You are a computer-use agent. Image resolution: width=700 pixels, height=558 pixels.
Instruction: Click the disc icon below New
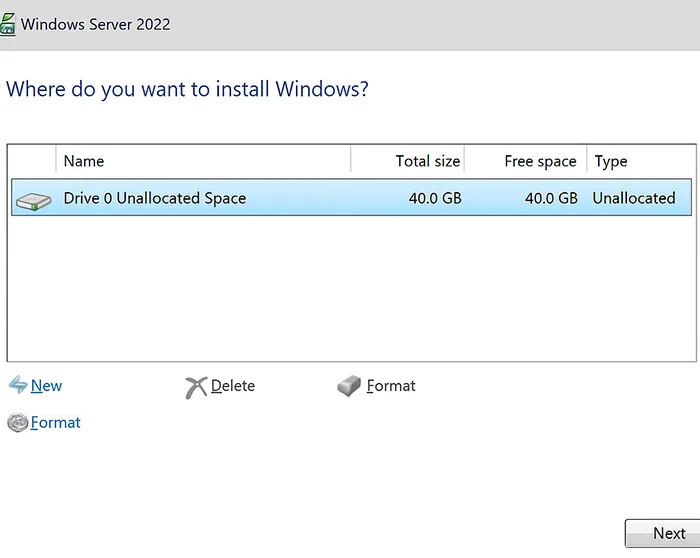point(17,423)
